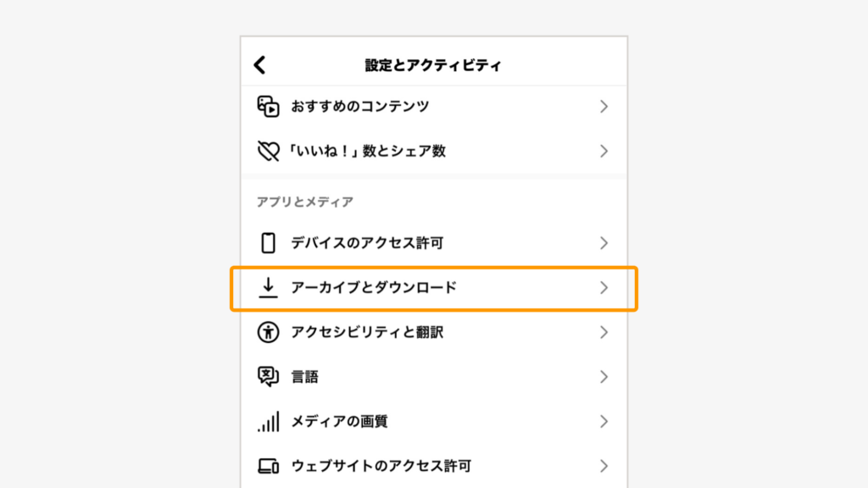This screenshot has height=488, width=868.
Task: Open デバイスのアクセス許可 menu item
Action: point(434,243)
